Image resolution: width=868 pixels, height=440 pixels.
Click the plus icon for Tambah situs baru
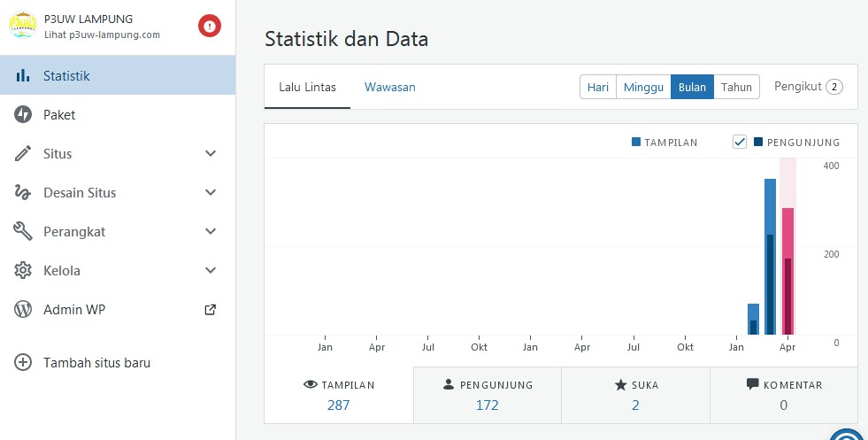tap(23, 362)
